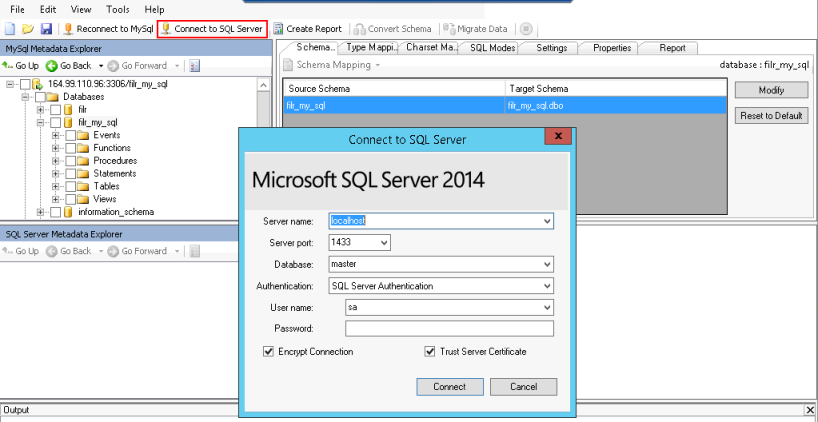Open the Schema Mapping dropdown arrow
This screenshot has width=818, height=422.
pos(378,65)
